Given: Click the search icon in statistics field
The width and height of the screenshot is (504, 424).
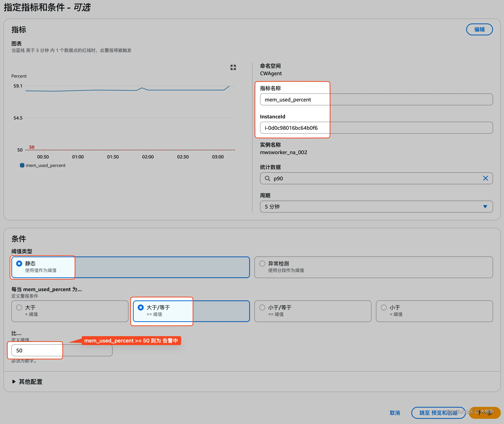Looking at the screenshot, I should pos(267,178).
